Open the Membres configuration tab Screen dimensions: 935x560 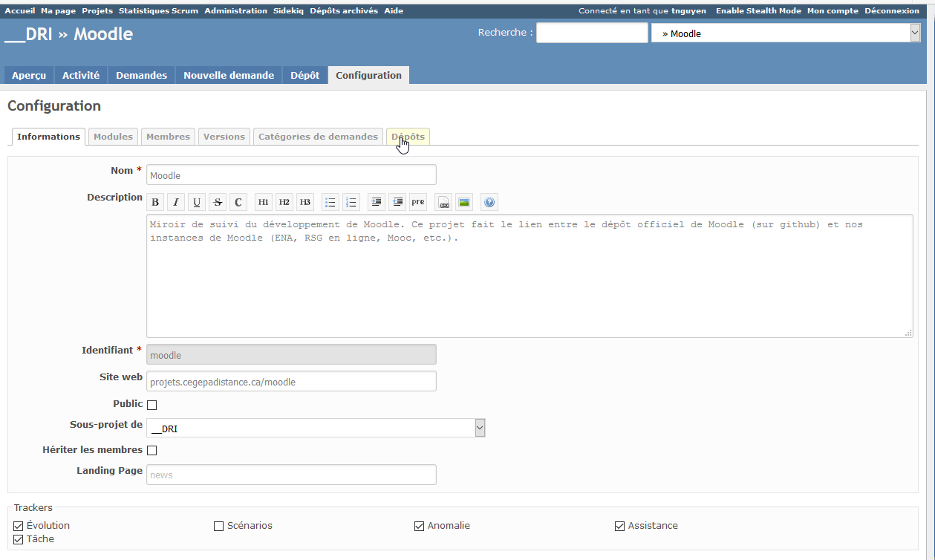(x=168, y=137)
